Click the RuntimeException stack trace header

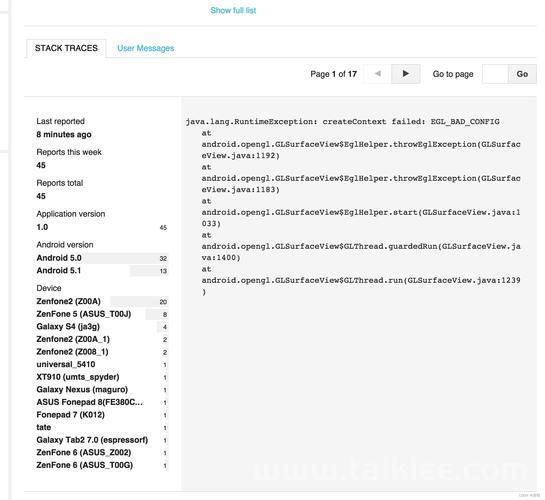point(342,122)
